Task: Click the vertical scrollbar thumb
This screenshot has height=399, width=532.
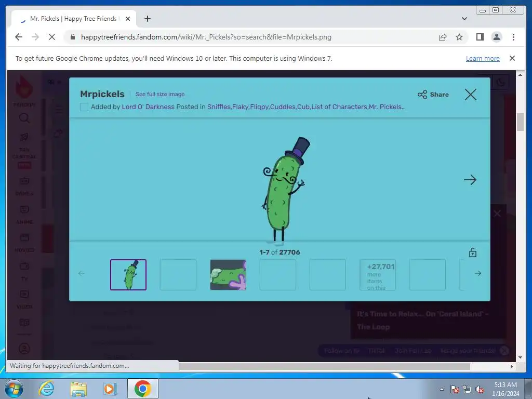Action: pos(520,122)
